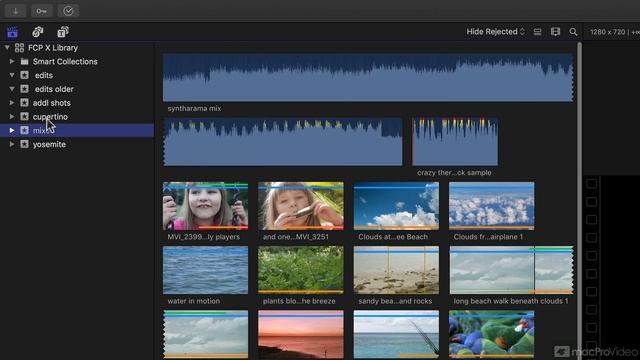Screen dimensions: 640x360
Task: Click the browser vertical scrollbar
Action: tap(579, 200)
